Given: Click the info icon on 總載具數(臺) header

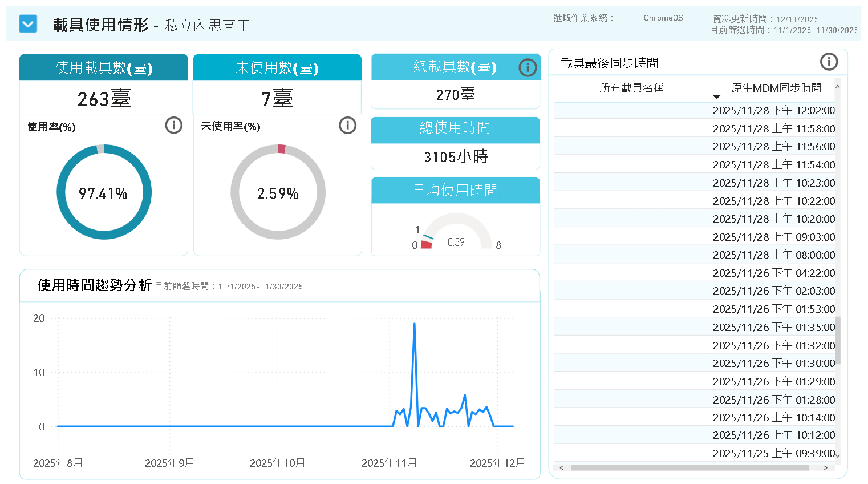Looking at the screenshot, I should point(528,67).
